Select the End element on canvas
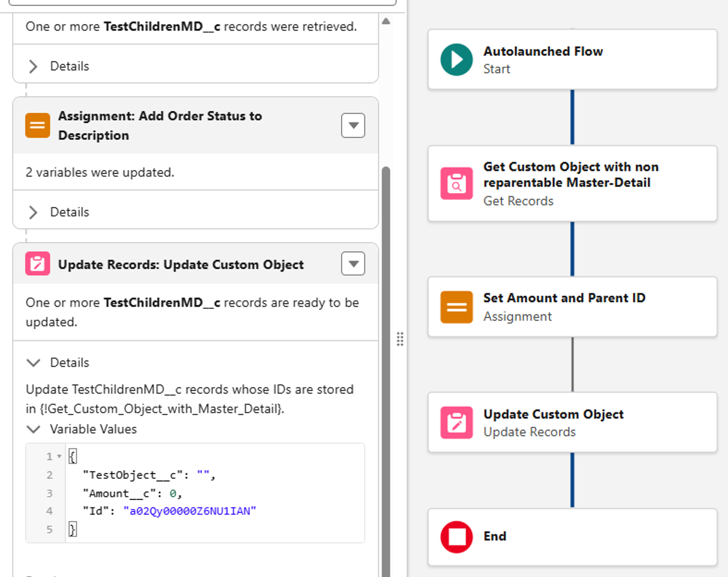Image resolution: width=728 pixels, height=577 pixels. pos(573,537)
